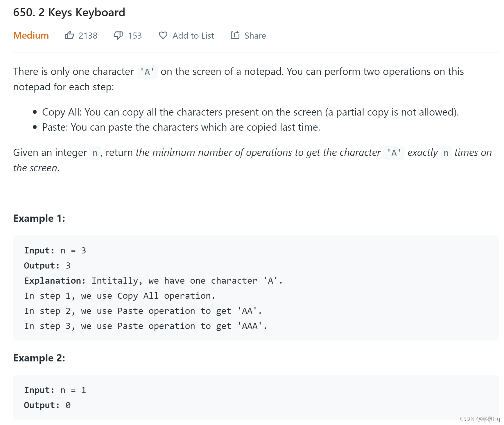Click the Example 2 heading

(x=39, y=358)
